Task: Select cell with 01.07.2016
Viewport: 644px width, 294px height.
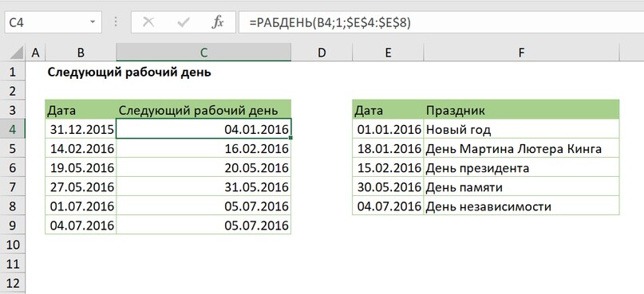Action: pos(81,206)
